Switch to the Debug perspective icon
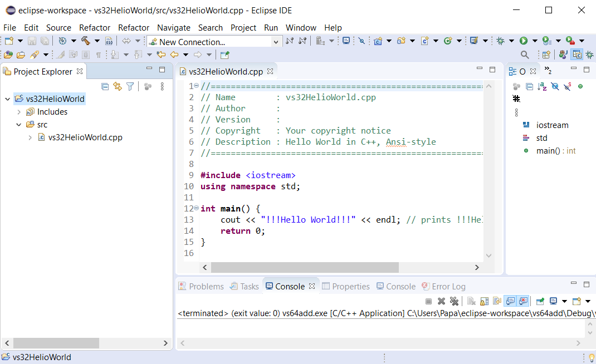596x364 pixels. [x=589, y=55]
